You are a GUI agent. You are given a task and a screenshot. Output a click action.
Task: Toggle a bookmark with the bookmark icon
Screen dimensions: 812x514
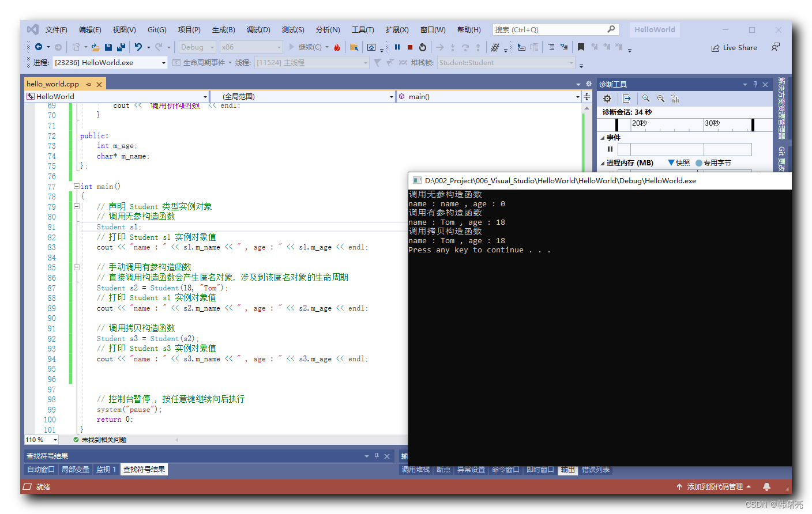pyautogui.click(x=581, y=47)
